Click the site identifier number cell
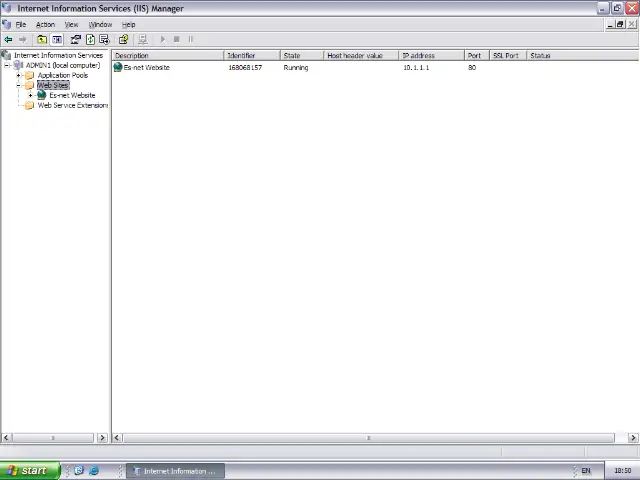Viewport: 640px width, 480px height. tap(245, 67)
